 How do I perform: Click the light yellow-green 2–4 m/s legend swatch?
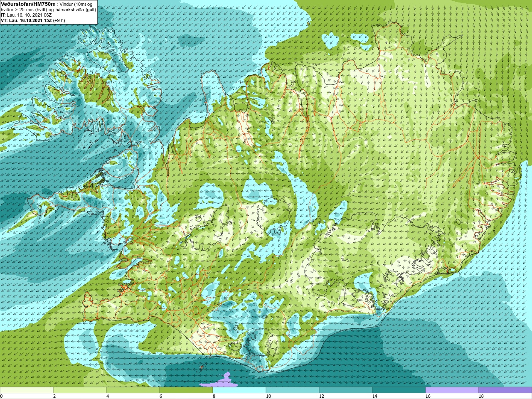tap(80, 390)
